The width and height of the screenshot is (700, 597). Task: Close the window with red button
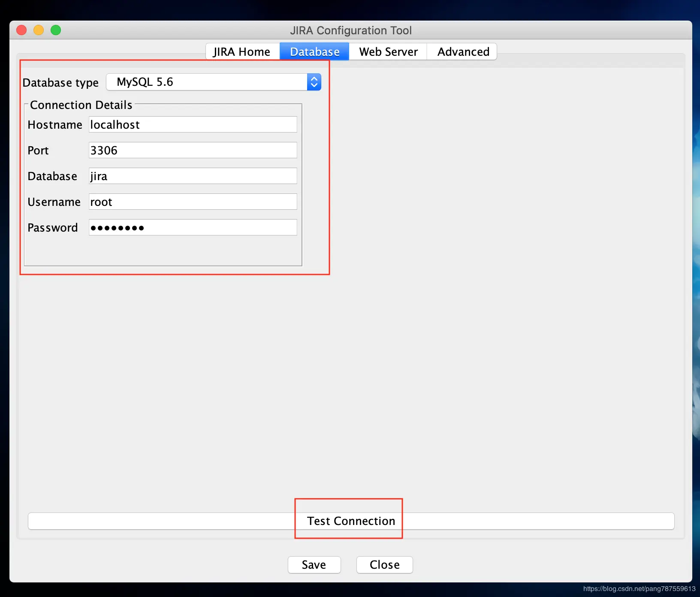click(21, 30)
